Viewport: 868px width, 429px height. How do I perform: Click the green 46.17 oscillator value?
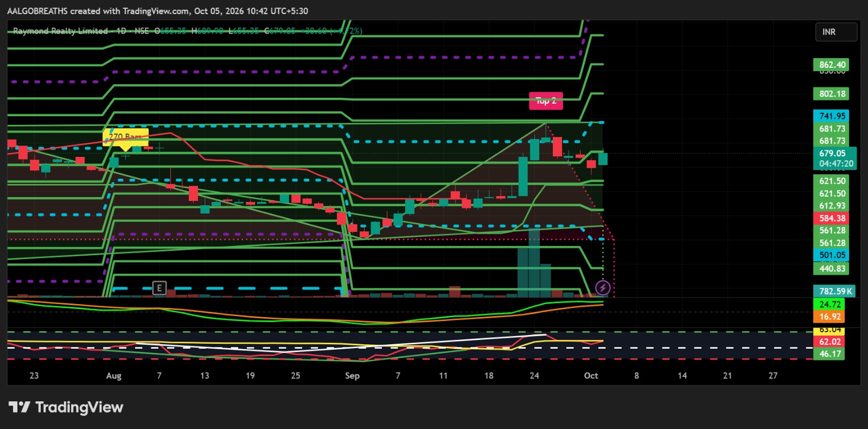point(829,354)
